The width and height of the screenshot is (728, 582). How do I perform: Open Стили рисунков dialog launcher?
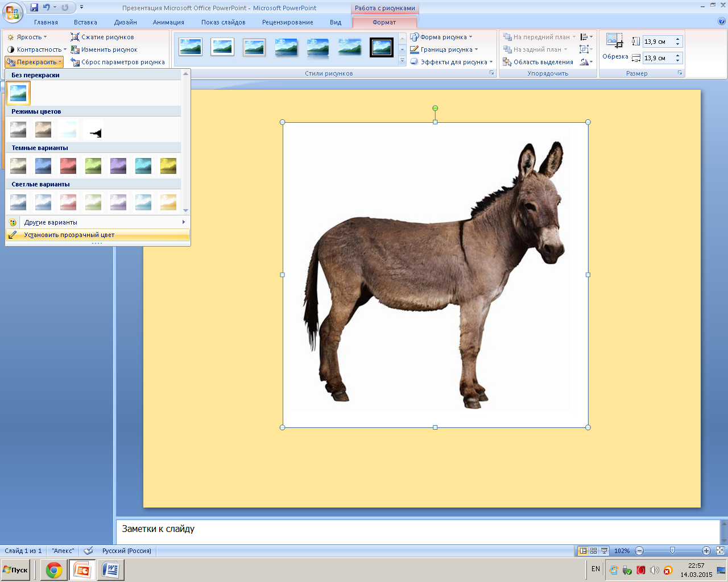coord(492,73)
